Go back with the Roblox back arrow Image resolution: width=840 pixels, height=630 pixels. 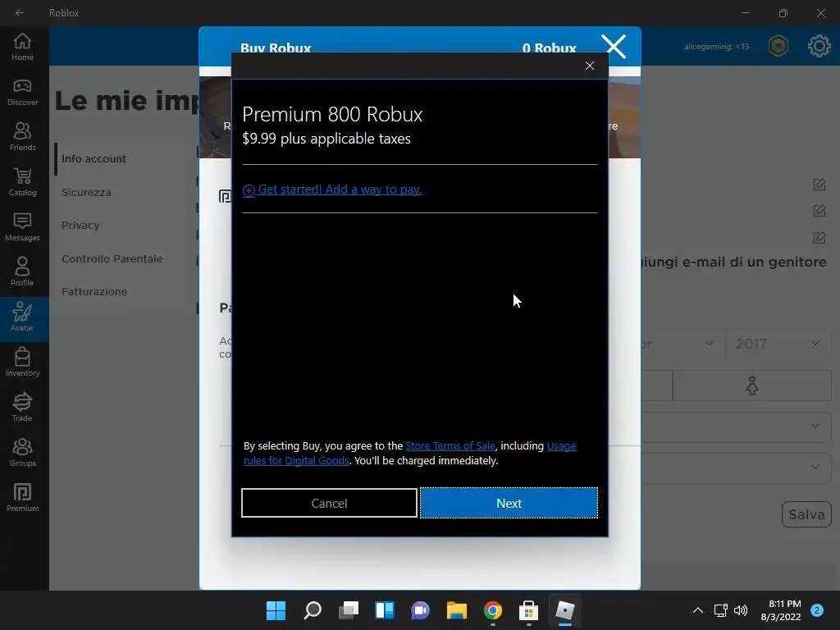[x=20, y=12]
